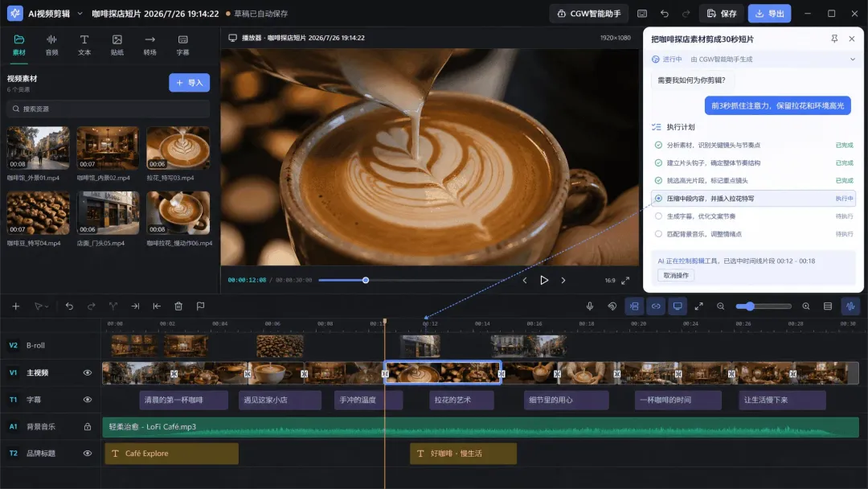
Task: Add a flag marker on timeline
Action: pos(200,306)
